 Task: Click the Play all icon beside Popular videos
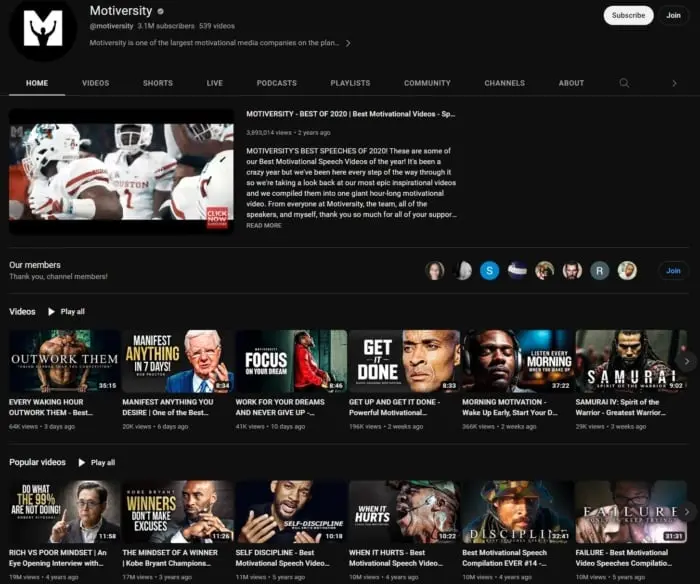coord(82,463)
